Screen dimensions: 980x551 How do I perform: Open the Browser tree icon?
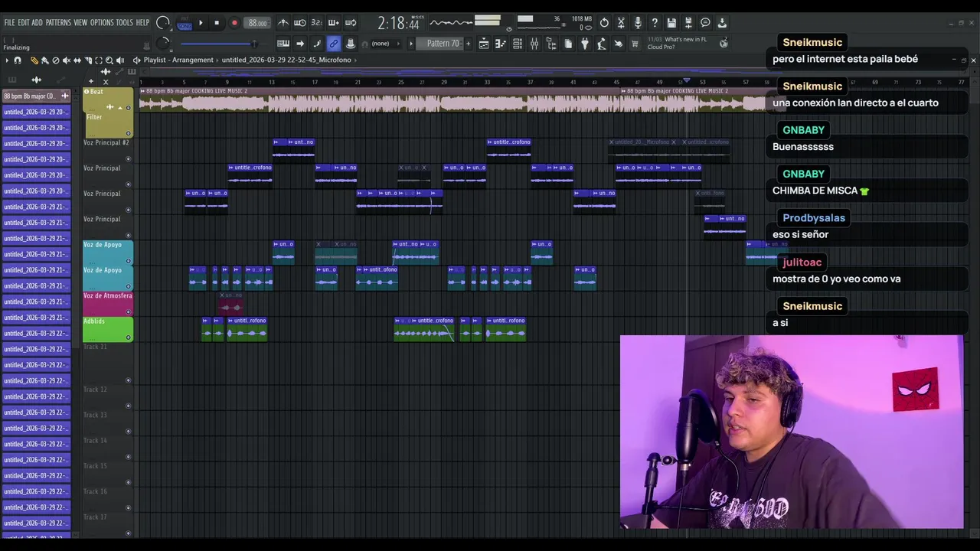coord(551,44)
